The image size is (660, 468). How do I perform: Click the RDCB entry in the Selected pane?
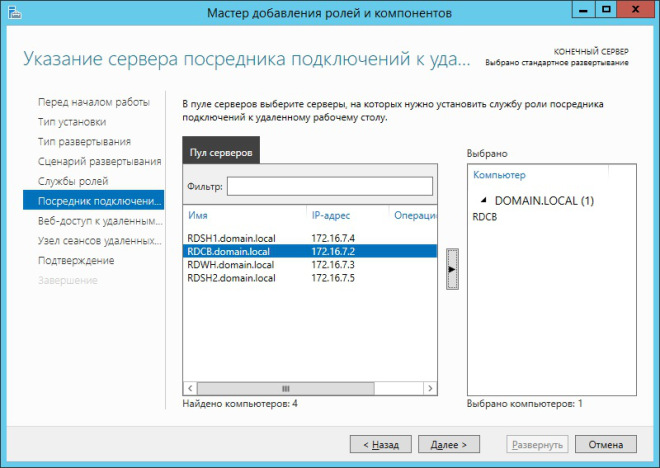pyautogui.click(x=486, y=216)
